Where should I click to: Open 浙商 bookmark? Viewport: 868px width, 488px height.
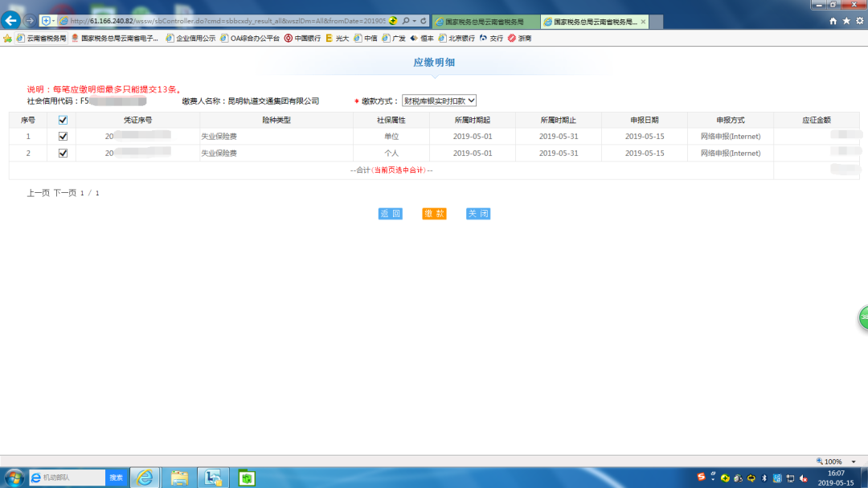[x=519, y=39]
